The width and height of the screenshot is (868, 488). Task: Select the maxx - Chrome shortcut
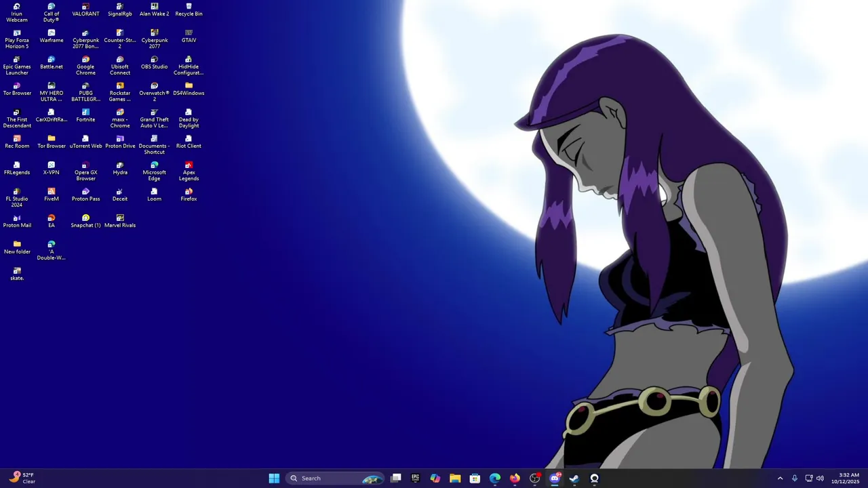(120, 118)
